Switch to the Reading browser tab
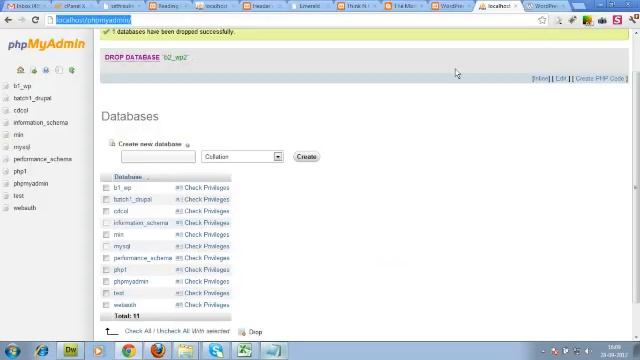Image resolution: width=640 pixels, height=360 pixels. point(167,6)
